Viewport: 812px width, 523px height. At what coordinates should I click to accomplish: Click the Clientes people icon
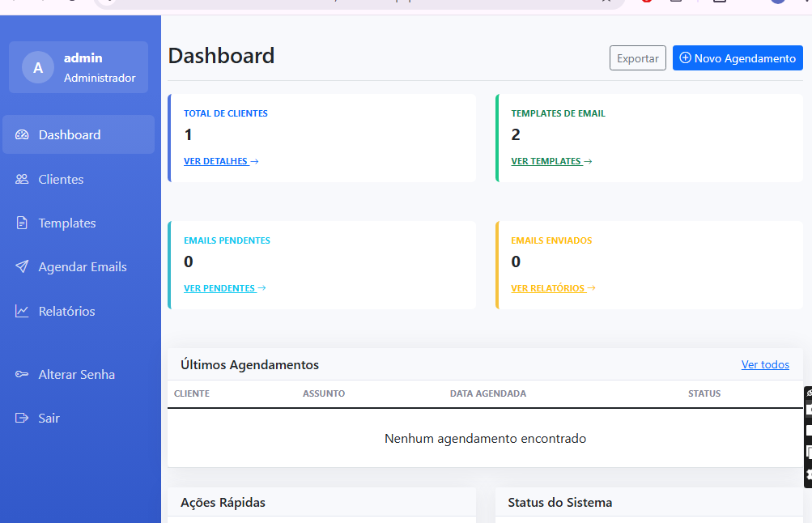point(22,180)
